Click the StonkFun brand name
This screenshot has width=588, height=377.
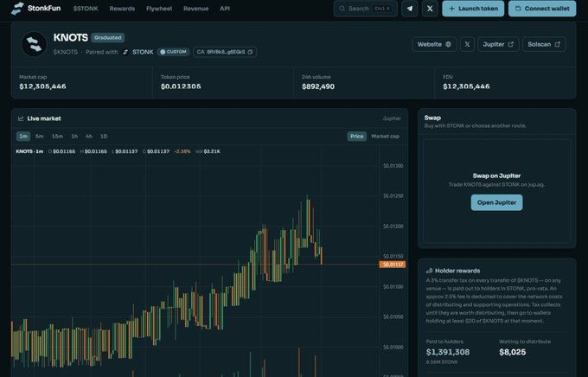pyautogui.click(x=44, y=8)
